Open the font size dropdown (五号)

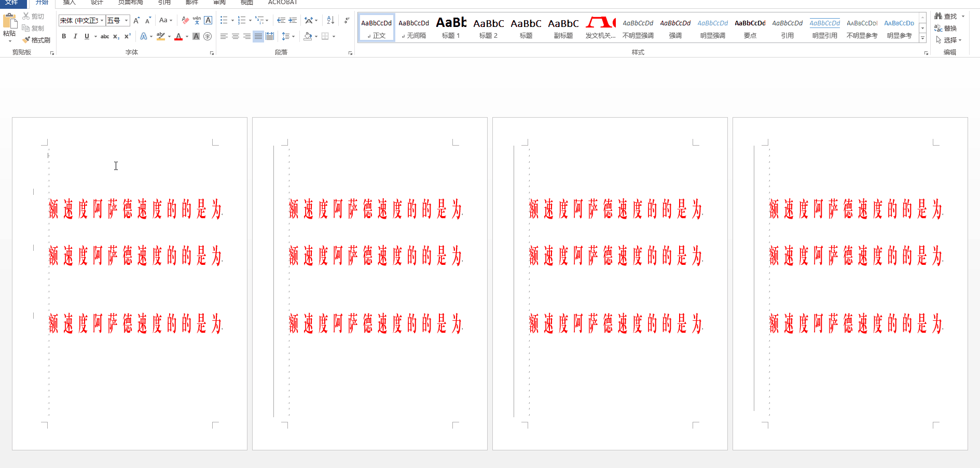point(126,20)
